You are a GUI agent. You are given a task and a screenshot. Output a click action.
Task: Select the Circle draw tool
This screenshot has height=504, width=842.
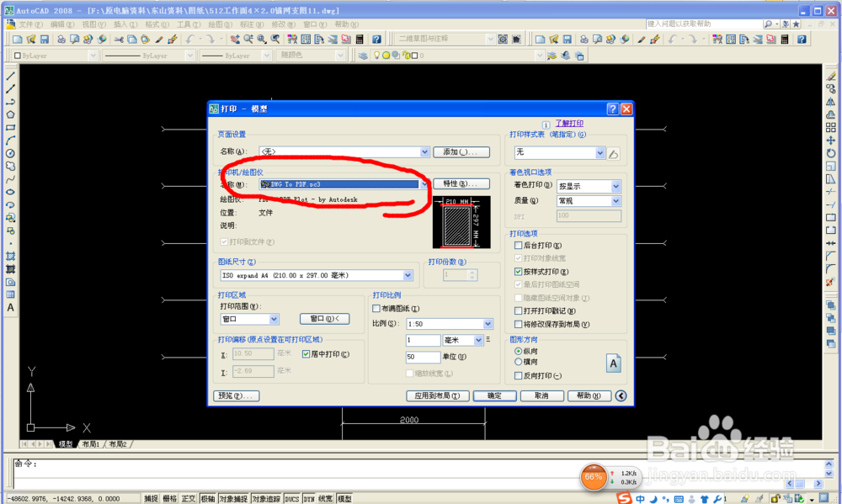pos(10,153)
